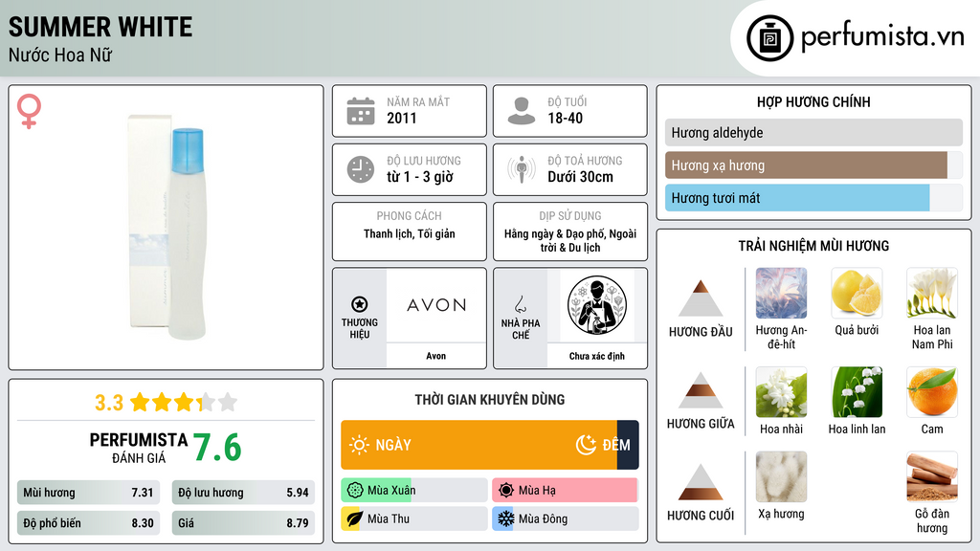Click the Chưa xác định perfumer label
Viewport: 980px width, 551px height.
[x=597, y=356]
